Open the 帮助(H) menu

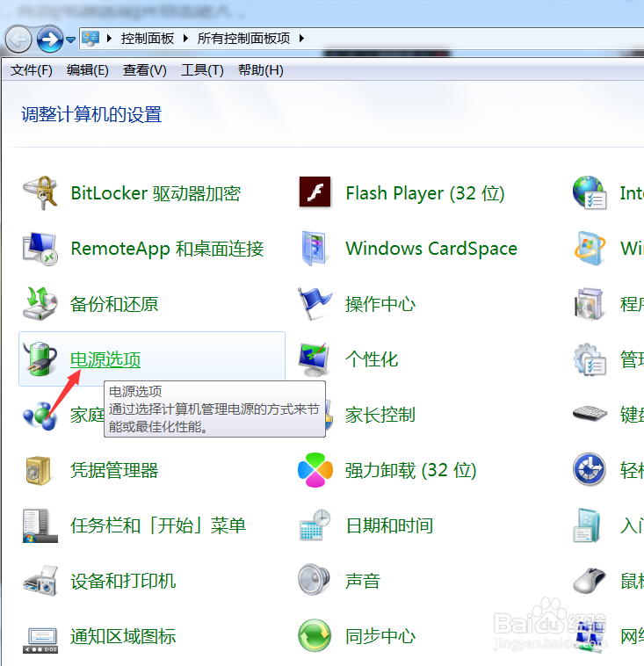tap(260, 70)
